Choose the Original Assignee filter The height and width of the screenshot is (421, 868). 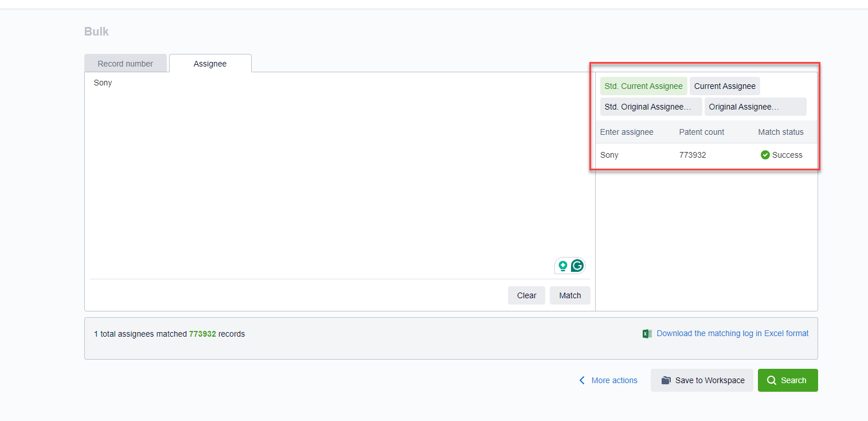point(755,107)
